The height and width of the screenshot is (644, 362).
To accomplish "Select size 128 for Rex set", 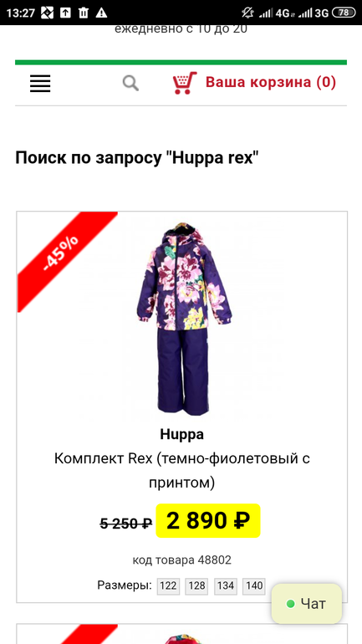I will (x=197, y=586).
